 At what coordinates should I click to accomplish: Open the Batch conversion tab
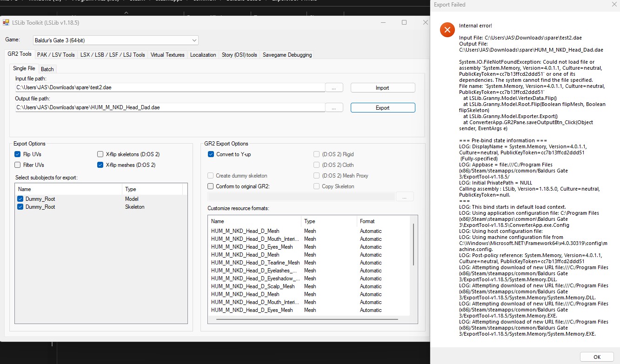[47, 68]
